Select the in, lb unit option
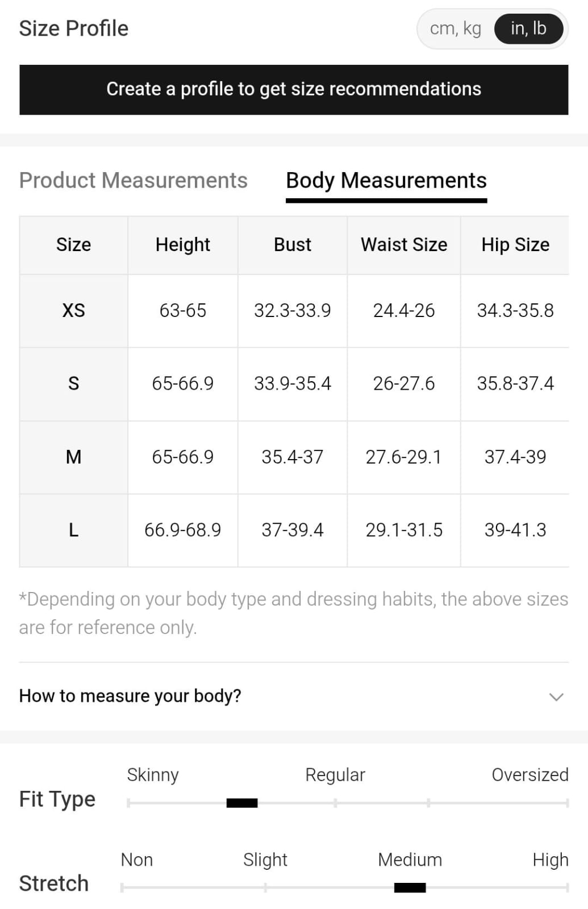 pyautogui.click(x=528, y=28)
